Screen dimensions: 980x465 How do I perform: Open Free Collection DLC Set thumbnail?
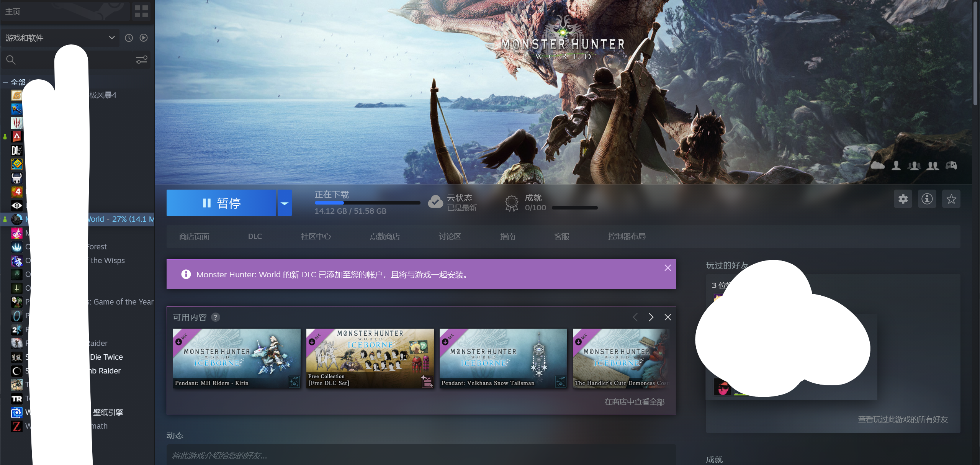pos(370,359)
